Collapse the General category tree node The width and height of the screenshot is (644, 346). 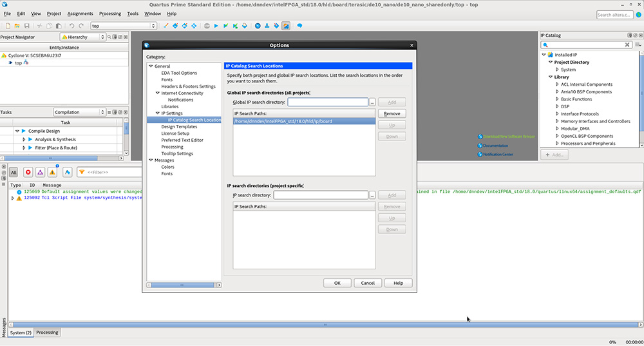pos(151,66)
